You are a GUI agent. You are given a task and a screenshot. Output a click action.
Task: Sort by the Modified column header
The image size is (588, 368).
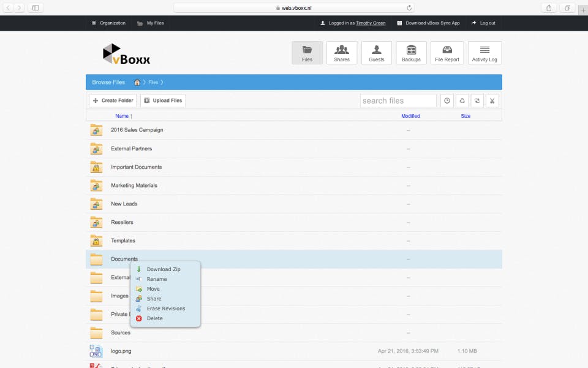410,116
